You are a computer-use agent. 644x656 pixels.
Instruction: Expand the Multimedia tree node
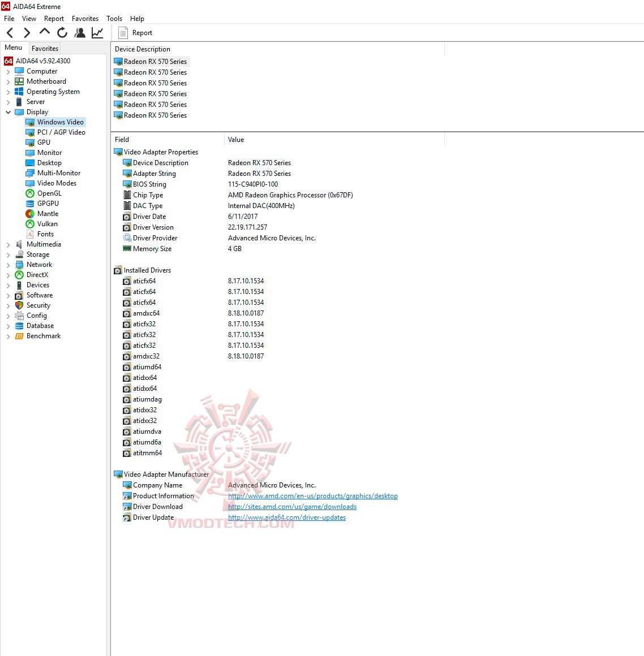tap(8, 244)
